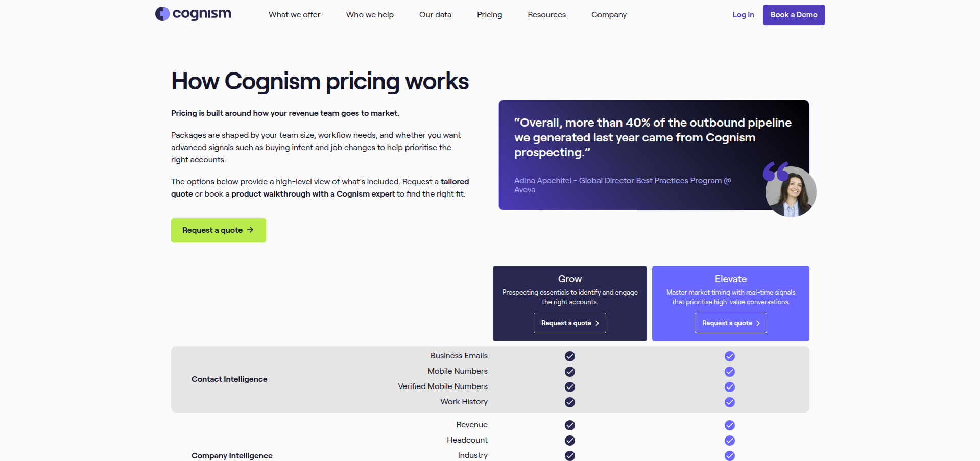This screenshot has width=980, height=461.
Task: Select Pricing in the navigation menu
Action: tap(489, 14)
